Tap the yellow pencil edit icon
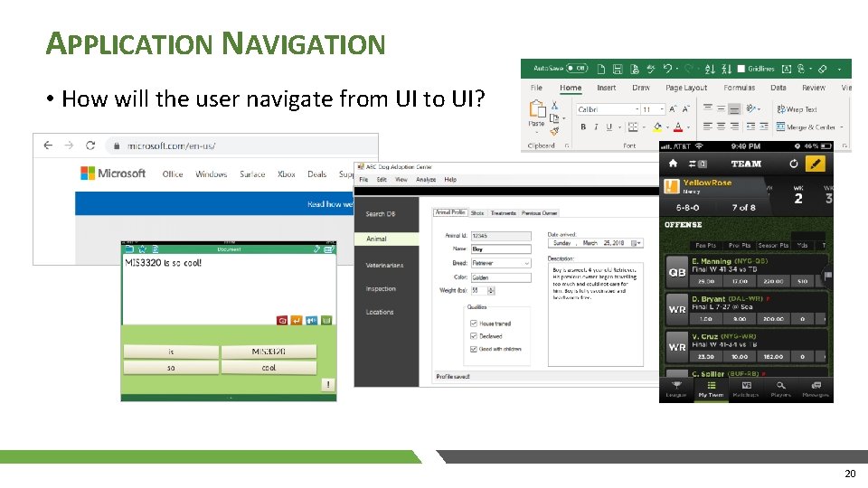Viewport: 868px width, 488px height. 815,164
